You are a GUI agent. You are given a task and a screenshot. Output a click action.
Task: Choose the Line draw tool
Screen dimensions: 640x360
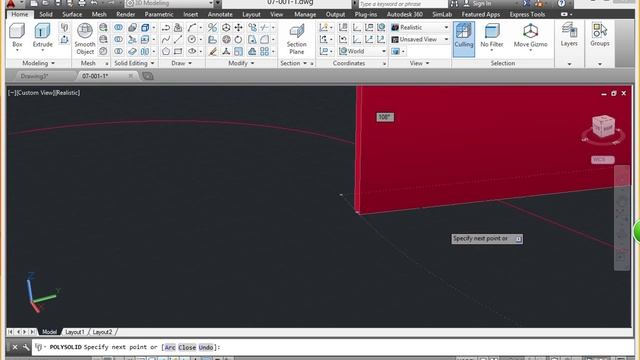click(x=178, y=40)
